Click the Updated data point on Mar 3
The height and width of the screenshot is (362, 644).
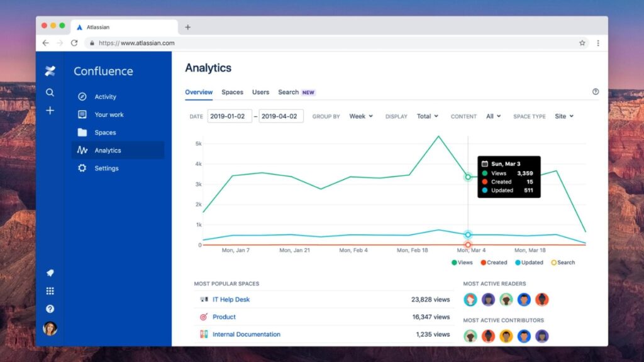(x=468, y=235)
